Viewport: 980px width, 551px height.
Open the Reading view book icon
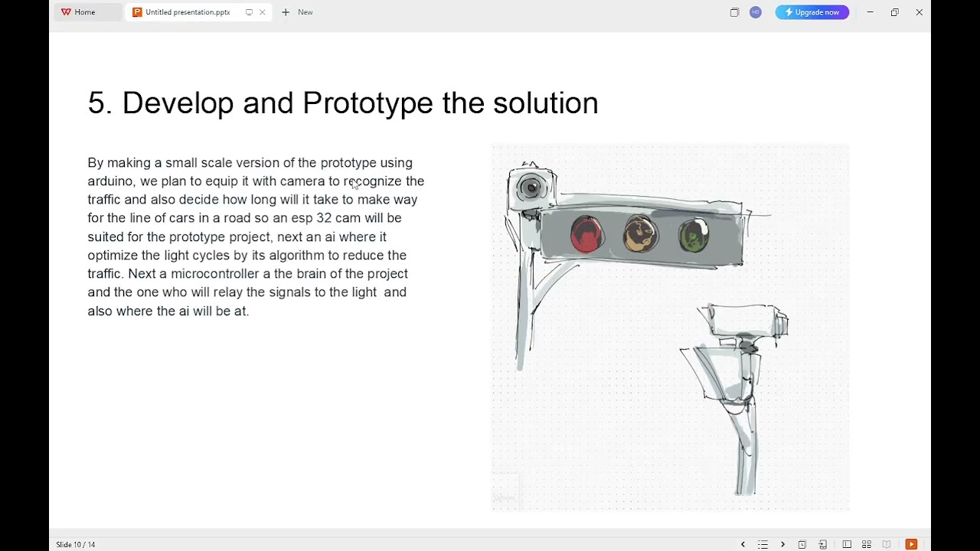pyautogui.click(x=887, y=545)
